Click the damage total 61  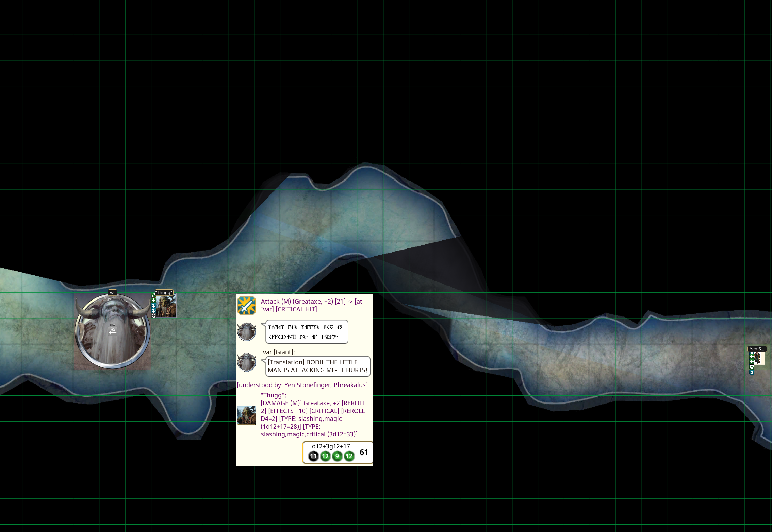coord(364,452)
